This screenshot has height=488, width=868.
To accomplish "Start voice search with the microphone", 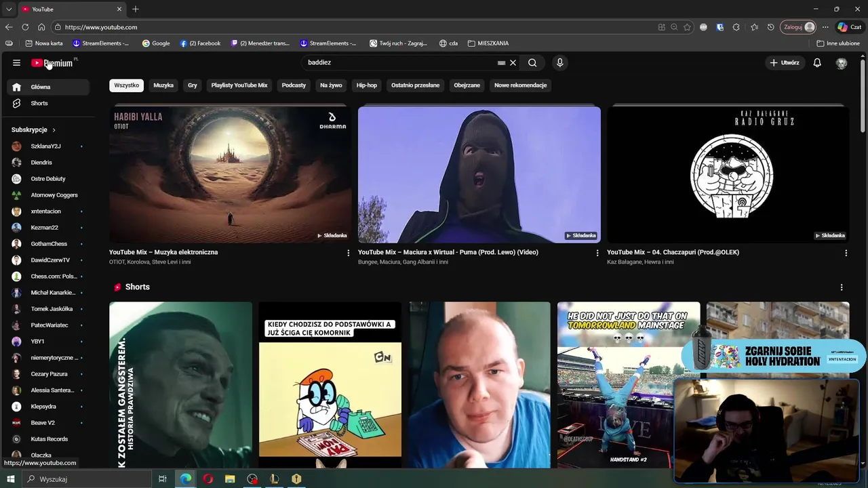I will click(x=559, y=62).
